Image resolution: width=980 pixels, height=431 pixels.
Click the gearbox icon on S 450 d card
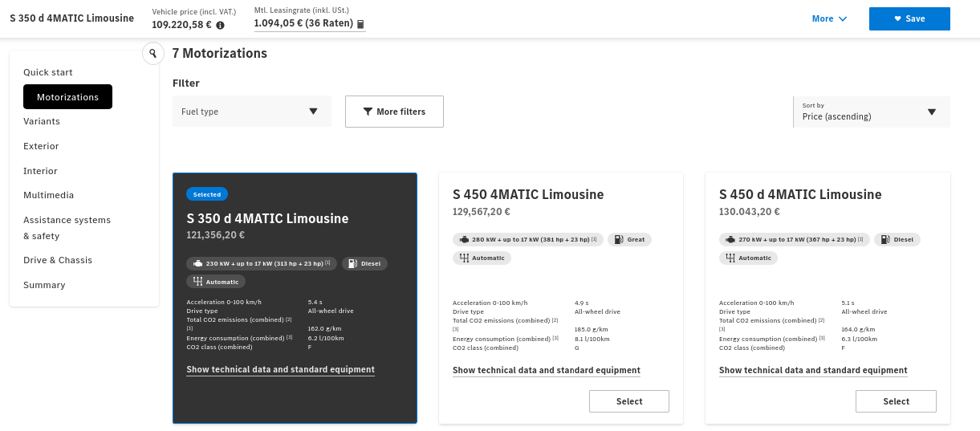tap(730, 258)
